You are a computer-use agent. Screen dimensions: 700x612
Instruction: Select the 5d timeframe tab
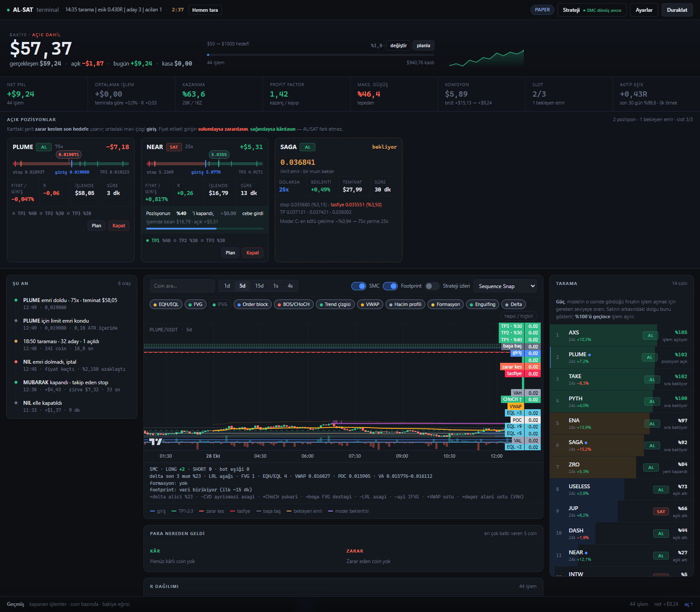pyautogui.click(x=242, y=286)
